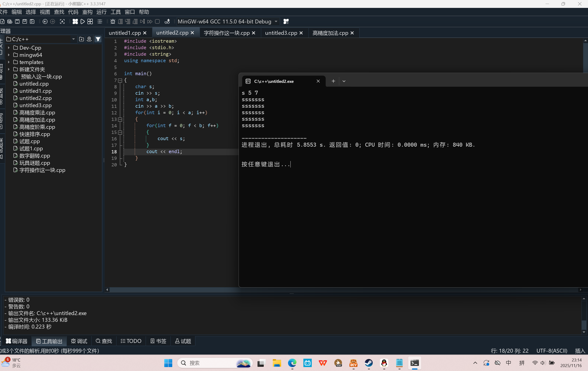Click the navigate back arrow icon

point(45,22)
